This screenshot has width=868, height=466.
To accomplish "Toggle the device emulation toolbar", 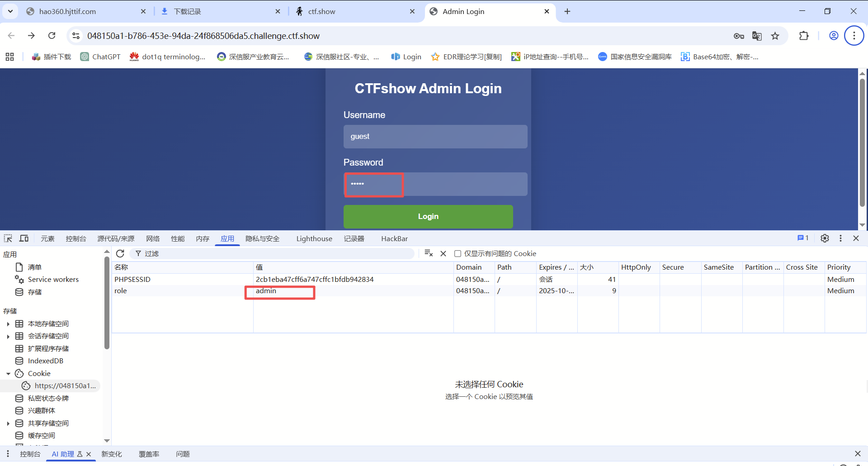I will tap(24, 238).
